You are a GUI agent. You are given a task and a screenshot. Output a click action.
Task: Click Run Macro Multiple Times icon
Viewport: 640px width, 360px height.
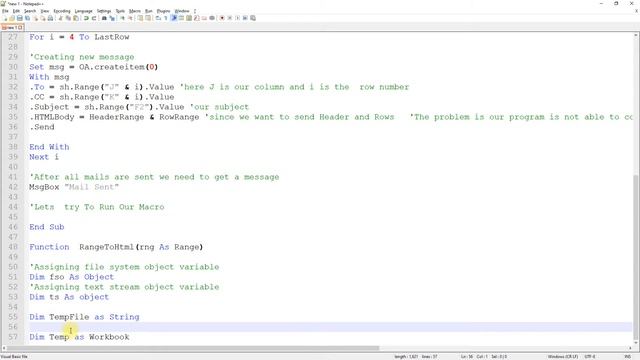click(245, 18)
